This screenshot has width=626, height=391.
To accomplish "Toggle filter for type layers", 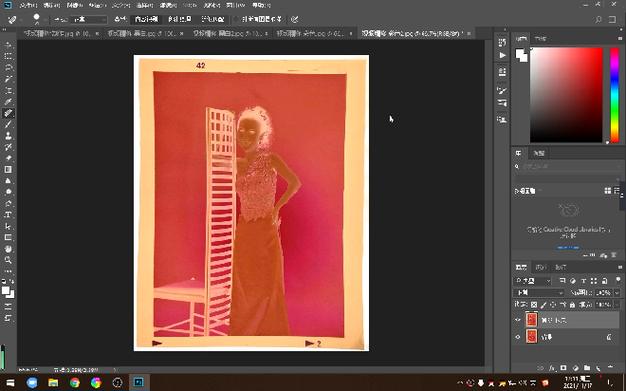I will 583,281.
